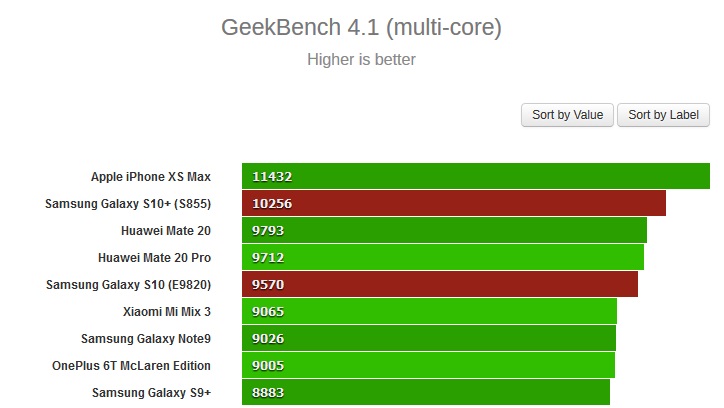
Task: Select the Huawei Mate 20 Pro label
Action: pos(155,258)
